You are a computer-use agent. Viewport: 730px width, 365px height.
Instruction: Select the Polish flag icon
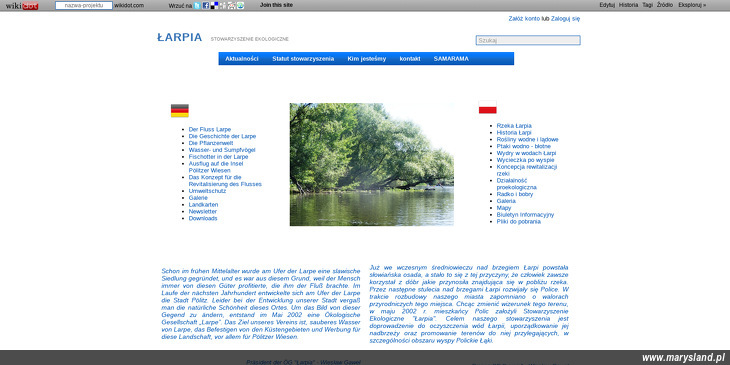(487, 107)
